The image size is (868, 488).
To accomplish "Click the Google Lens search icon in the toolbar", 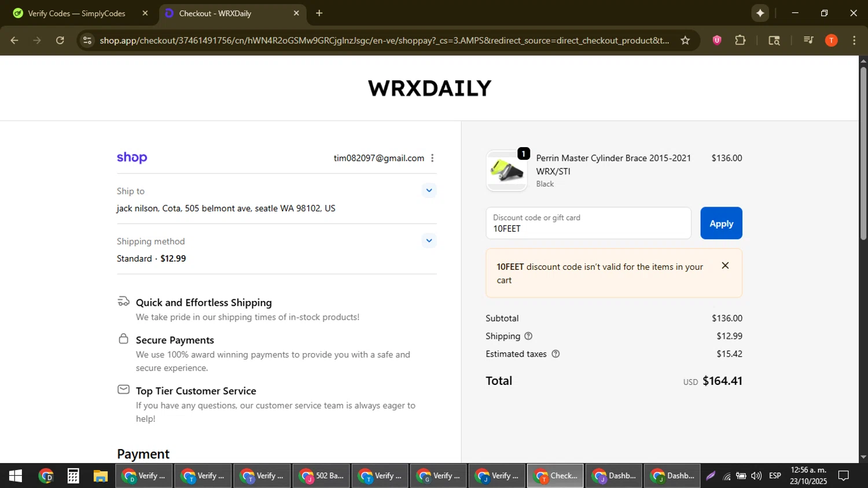I will pyautogui.click(x=774, y=41).
